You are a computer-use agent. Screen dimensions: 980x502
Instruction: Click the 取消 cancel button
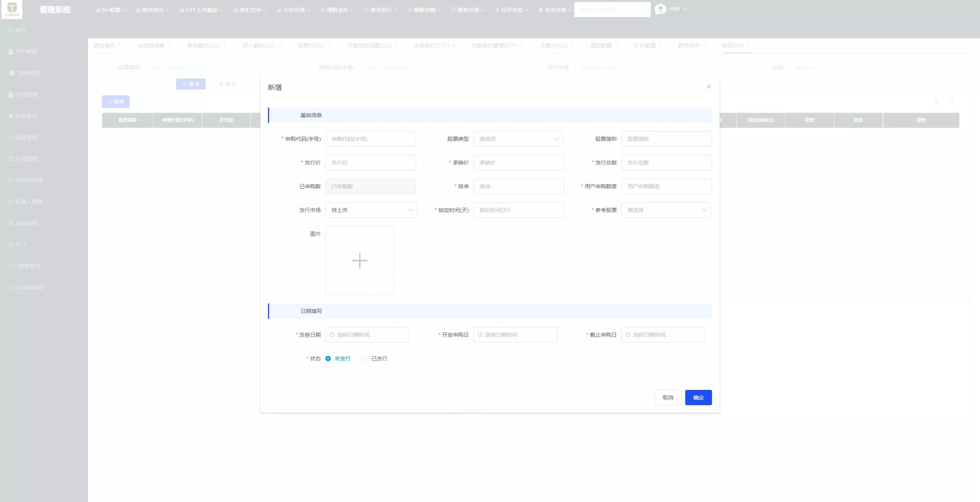pos(668,398)
